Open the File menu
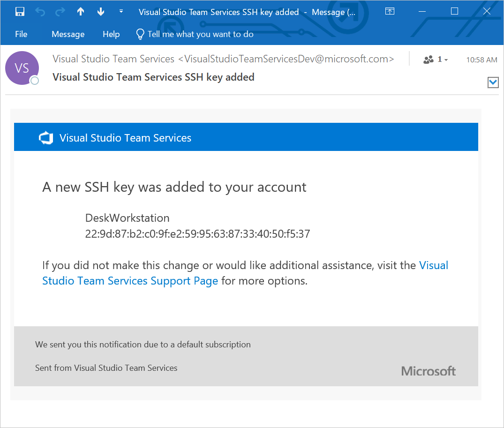Viewport: 504px width, 428px height. [x=21, y=34]
